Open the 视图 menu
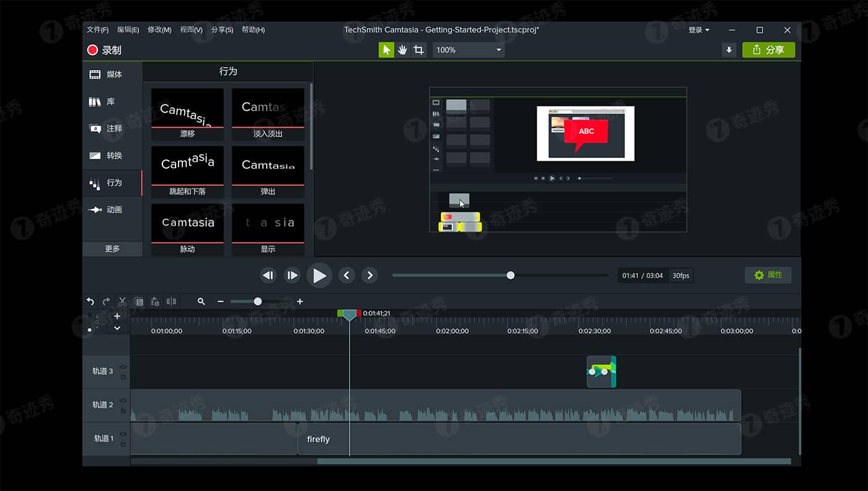Image resolution: width=868 pixels, height=491 pixels. (x=190, y=29)
